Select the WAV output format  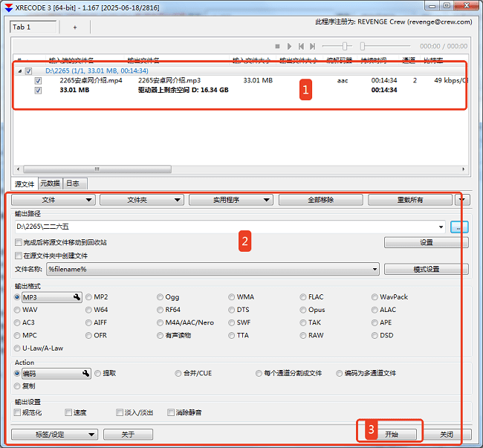(17, 310)
